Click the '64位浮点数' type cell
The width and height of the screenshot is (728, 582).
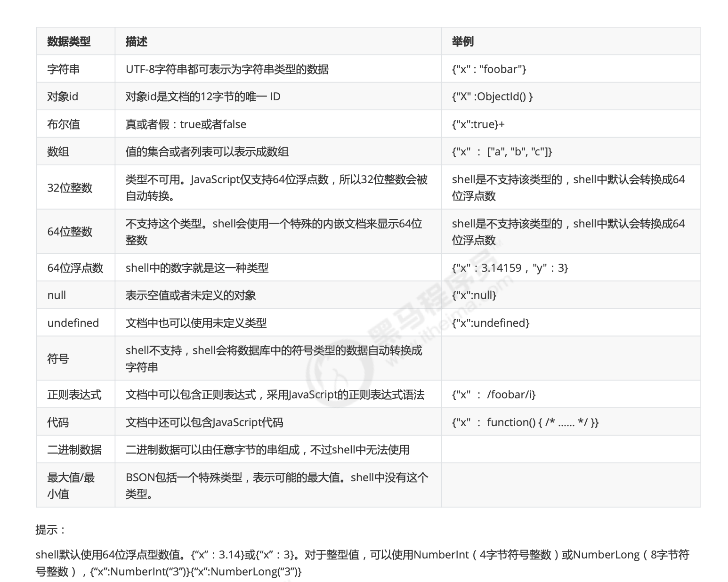tap(75, 268)
